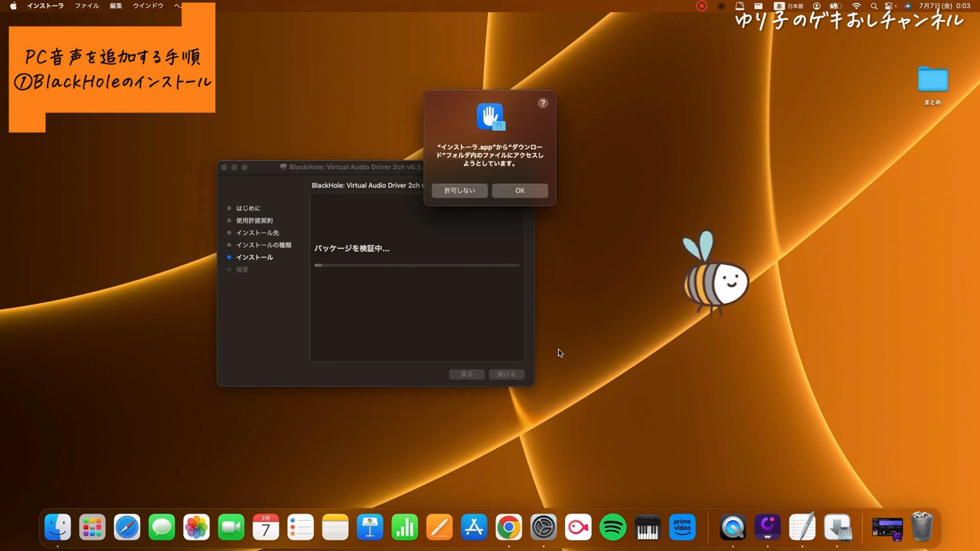Image resolution: width=980 pixels, height=551 pixels.
Task: Open the まとめ folder on the desktop
Action: 933,81
